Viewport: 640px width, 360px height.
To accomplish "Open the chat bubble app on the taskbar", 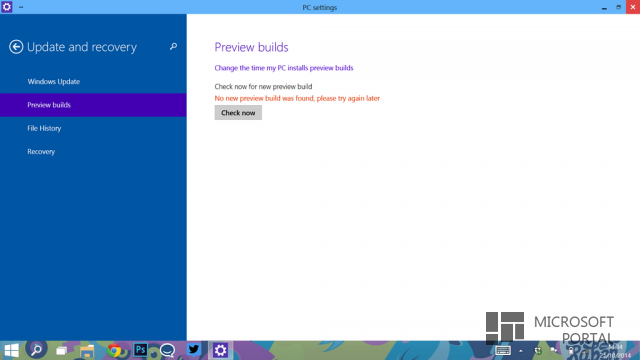I will [167, 350].
